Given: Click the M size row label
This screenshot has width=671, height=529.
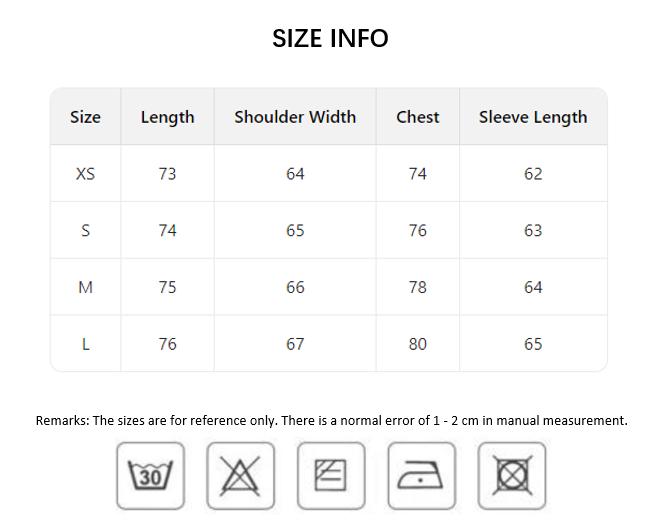Looking at the screenshot, I should coord(86,287).
